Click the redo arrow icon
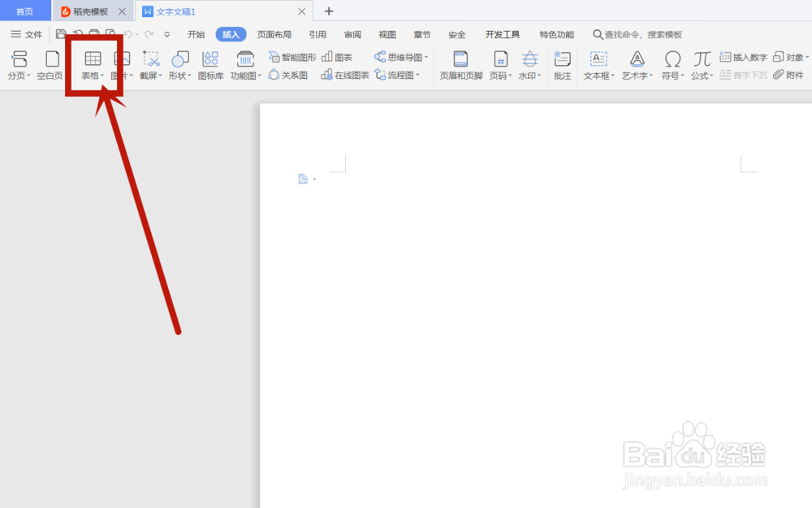812x508 pixels. click(x=149, y=34)
